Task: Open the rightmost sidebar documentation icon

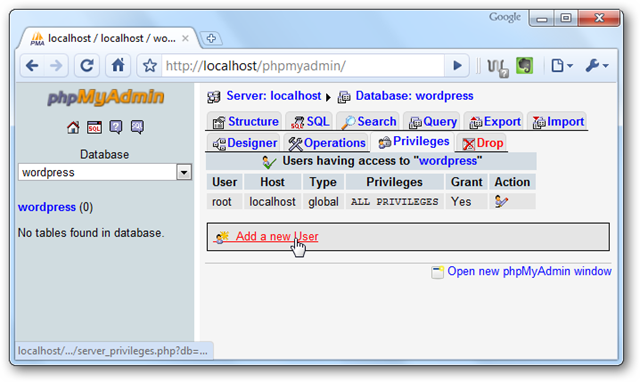Action: pyautogui.click(x=137, y=127)
